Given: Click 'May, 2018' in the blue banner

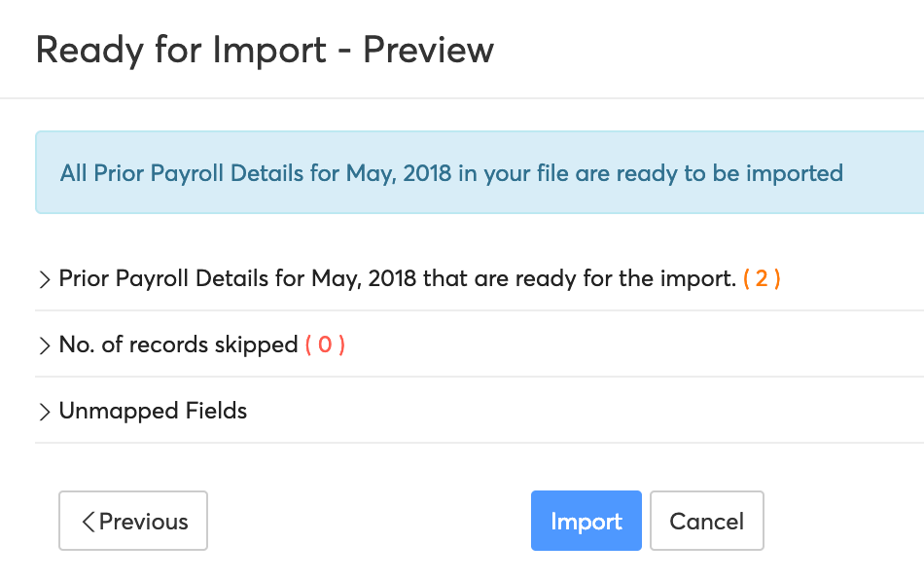Looking at the screenshot, I should pos(398,173).
